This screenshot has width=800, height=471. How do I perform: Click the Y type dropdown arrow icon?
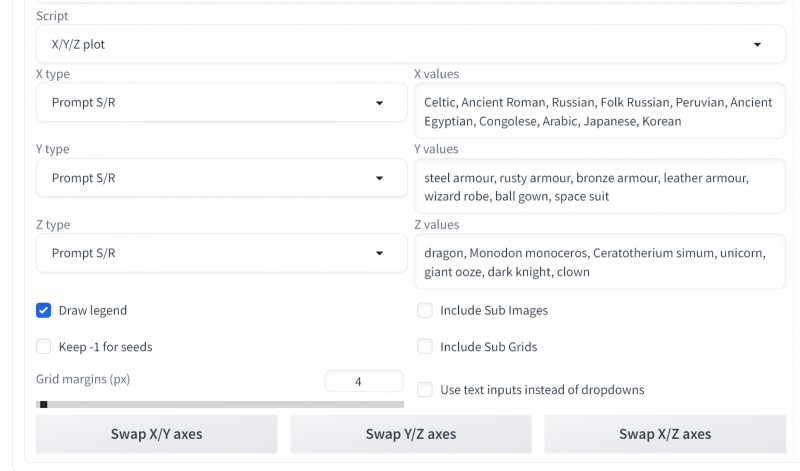tap(379, 178)
